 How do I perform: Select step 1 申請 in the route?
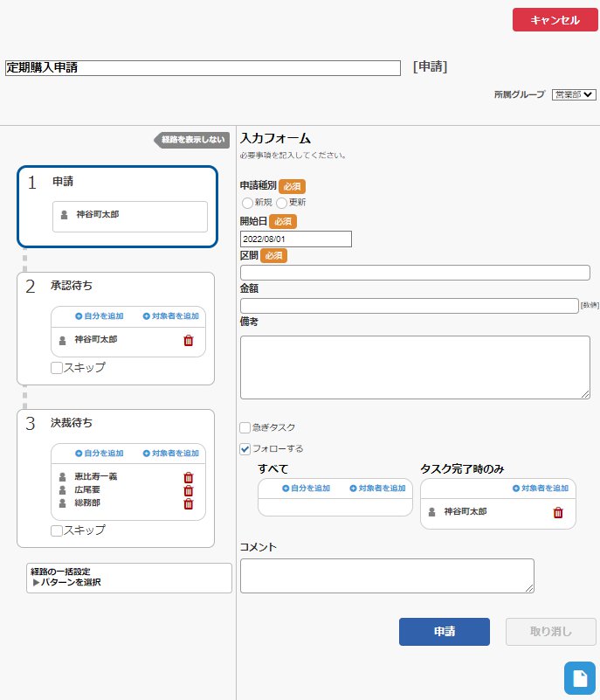[116, 206]
